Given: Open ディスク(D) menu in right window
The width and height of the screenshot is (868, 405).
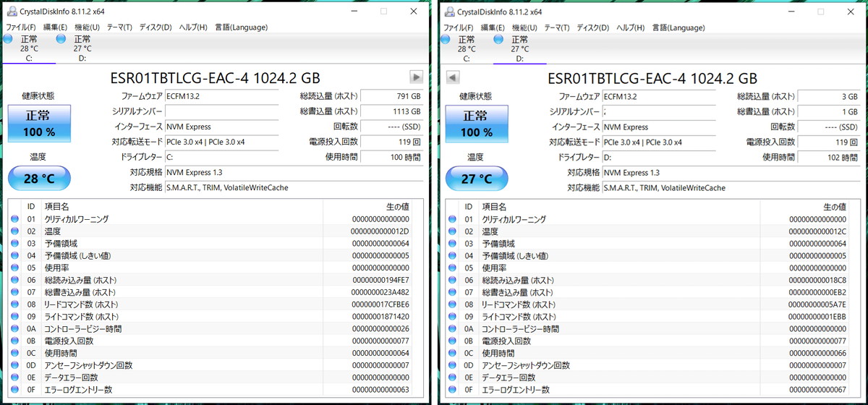Looking at the screenshot, I should [x=592, y=27].
